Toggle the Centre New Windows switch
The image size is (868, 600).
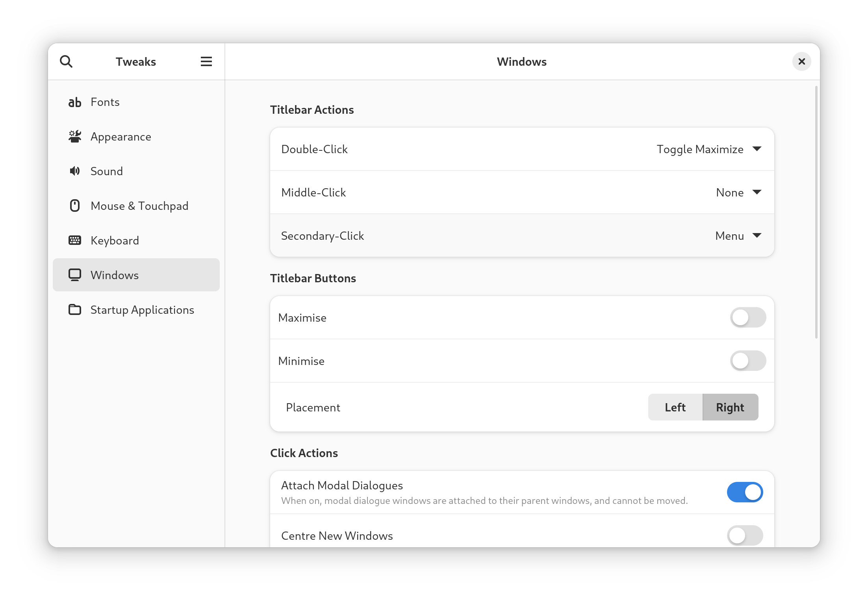[744, 535]
